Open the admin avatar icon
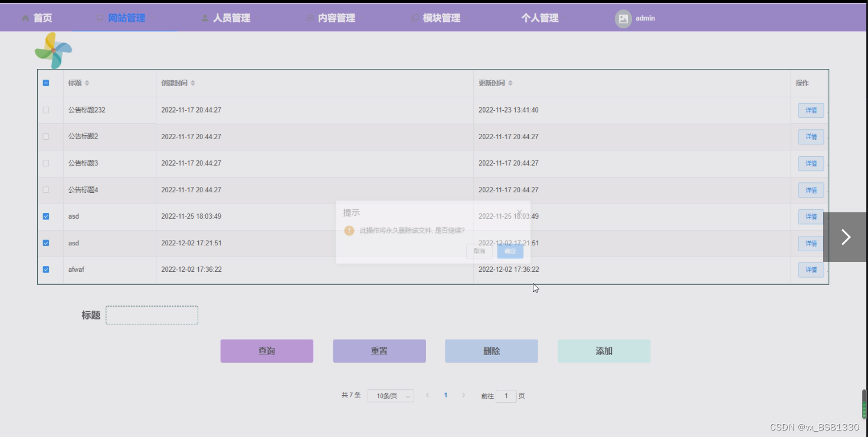868x437 pixels. point(623,19)
